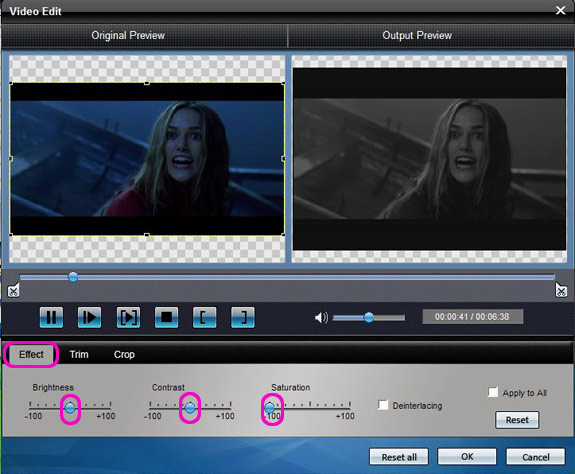Screen dimensions: 575x474
Task: Check the Apply to All option
Action: pyautogui.click(x=493, y=392)
